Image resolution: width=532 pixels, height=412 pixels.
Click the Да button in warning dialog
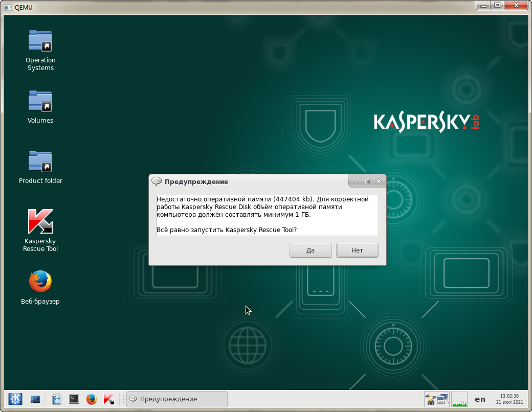(311, 250)
